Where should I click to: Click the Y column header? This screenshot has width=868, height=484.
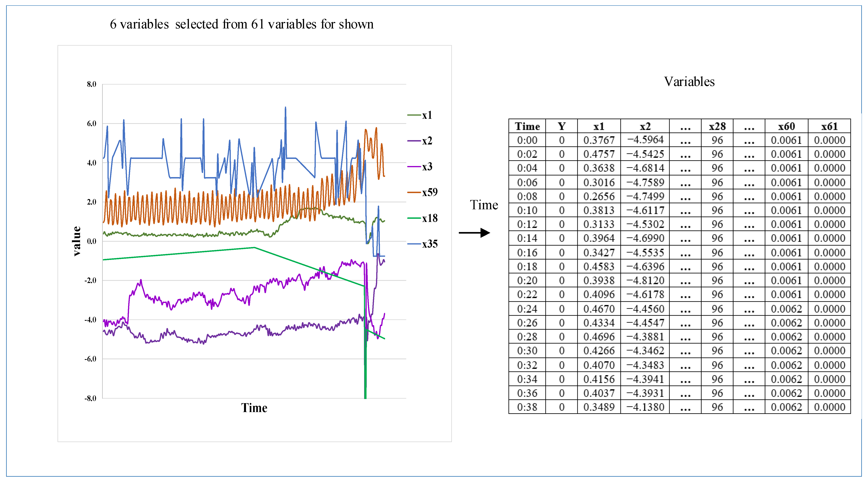click(561, 126)
